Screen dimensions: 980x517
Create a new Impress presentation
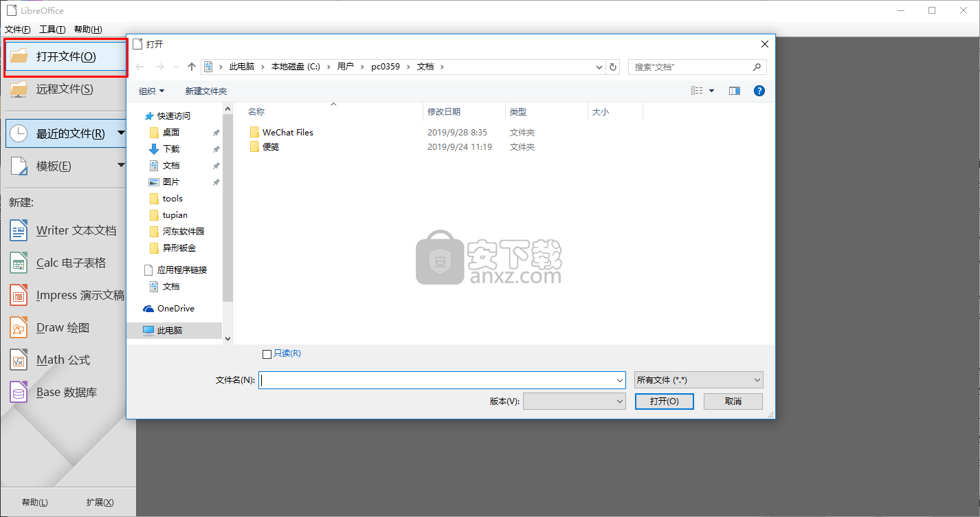(x=67, y=296)
